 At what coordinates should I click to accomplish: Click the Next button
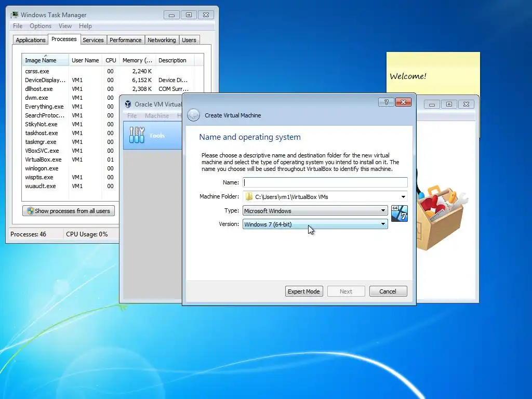(x=346, y=291)
